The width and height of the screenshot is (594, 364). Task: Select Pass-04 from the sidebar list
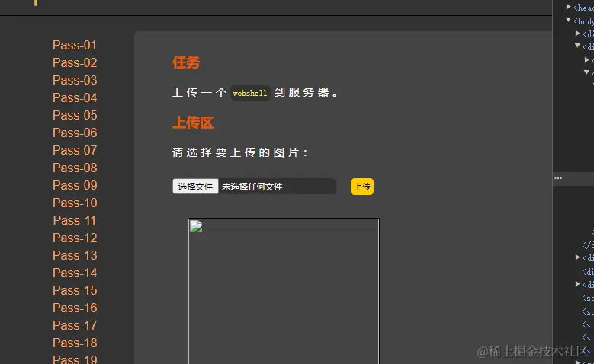click(75, 97)
